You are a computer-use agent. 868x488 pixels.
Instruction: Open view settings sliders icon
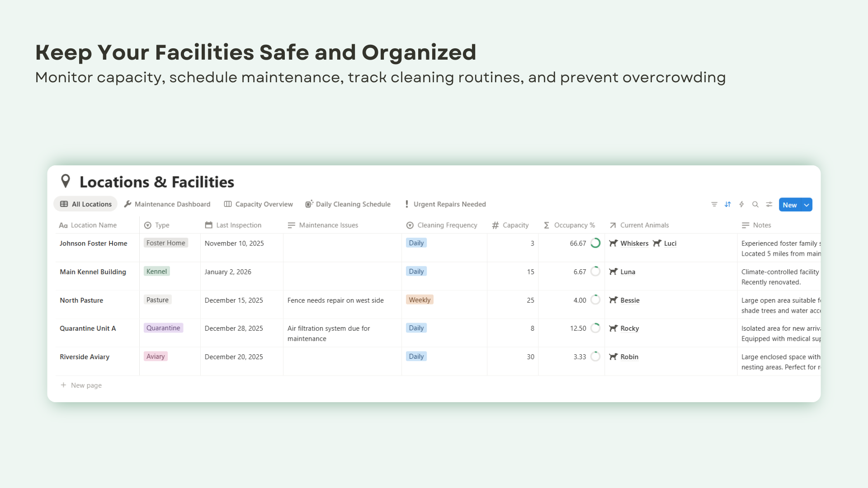(x=769, y=204)
